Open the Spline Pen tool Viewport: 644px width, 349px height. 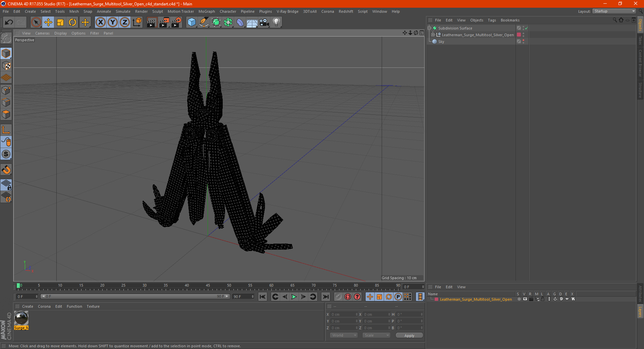(x=204, y=22)
